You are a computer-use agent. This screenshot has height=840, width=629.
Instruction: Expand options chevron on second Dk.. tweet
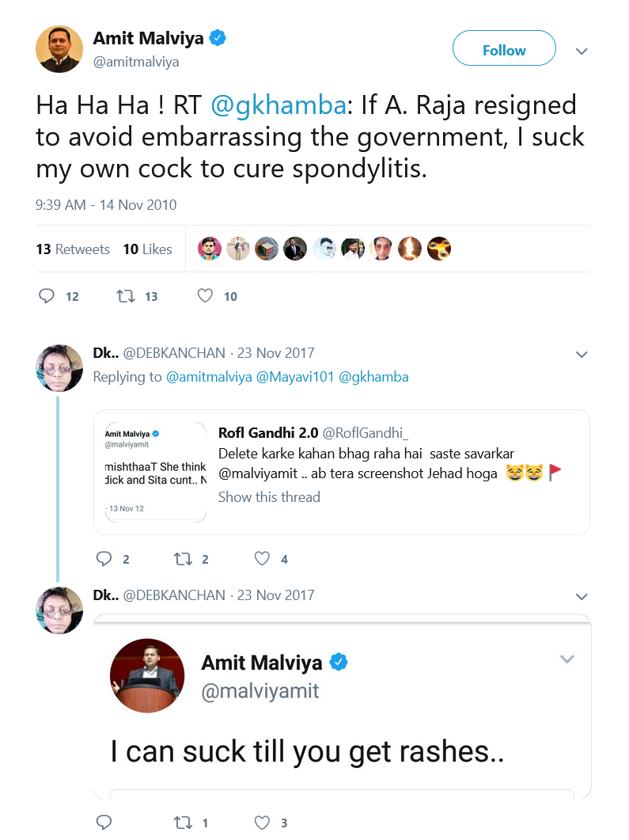pyautogui.click(x=582, y=597)
